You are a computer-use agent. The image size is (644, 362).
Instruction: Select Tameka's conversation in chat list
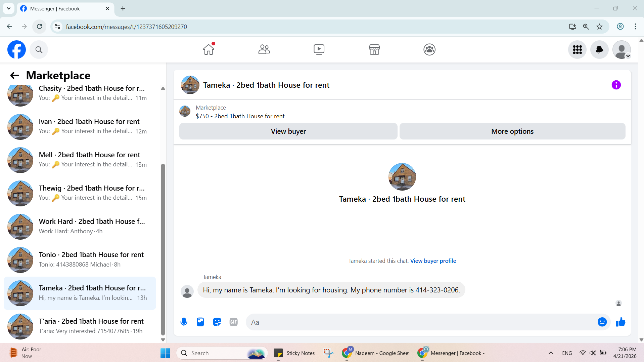click(80, 293)
